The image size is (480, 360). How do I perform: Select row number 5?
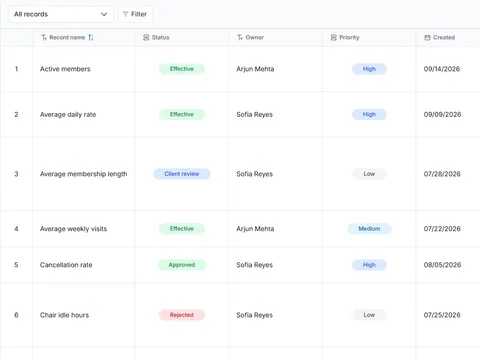16,265
